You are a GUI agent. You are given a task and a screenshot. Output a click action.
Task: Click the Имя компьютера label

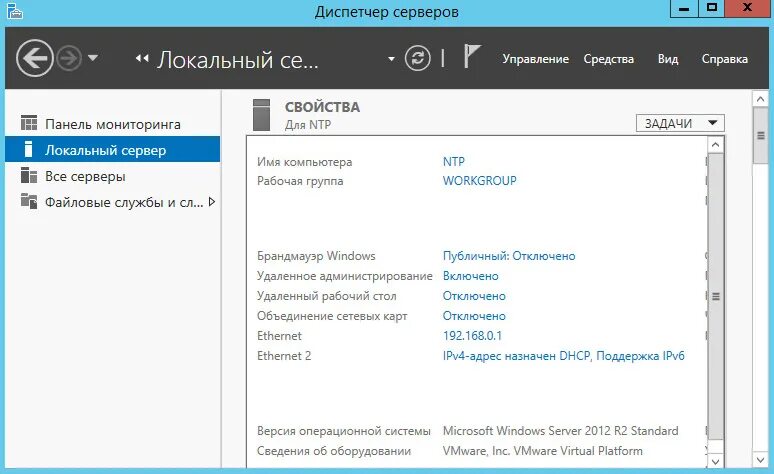pos(304,162)
